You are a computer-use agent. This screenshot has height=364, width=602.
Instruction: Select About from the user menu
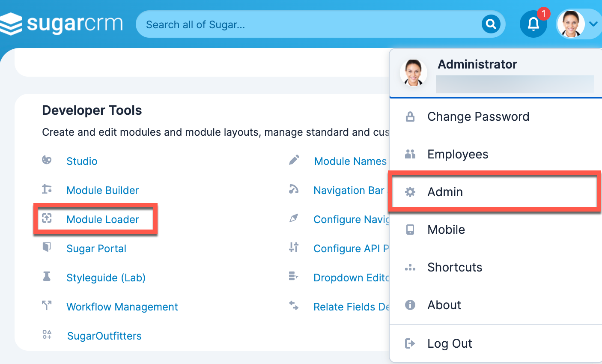point(496,305)
